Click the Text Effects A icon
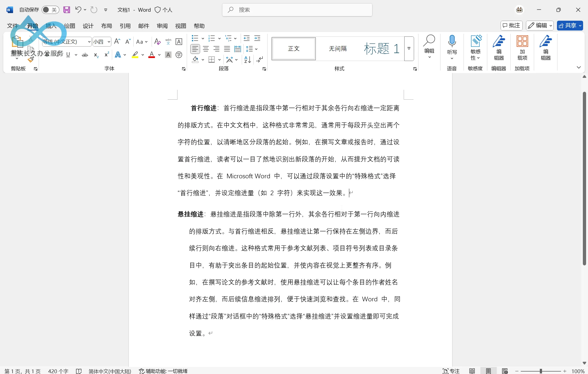Screen dimensions: 588x374 point(118,55)
